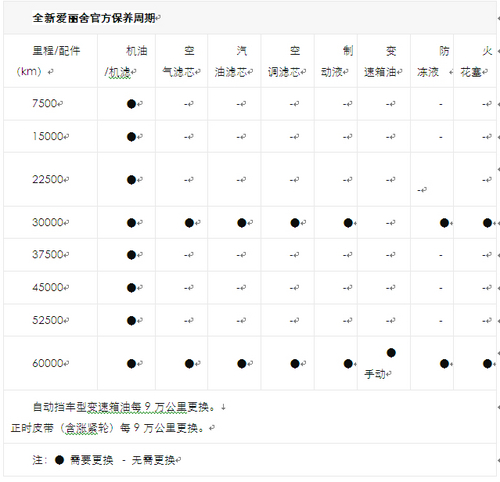500x482 pixels.
Task: Click the note 正时皮带(含涨紧轮)每9万公里更换
Action: pos(109,428)
